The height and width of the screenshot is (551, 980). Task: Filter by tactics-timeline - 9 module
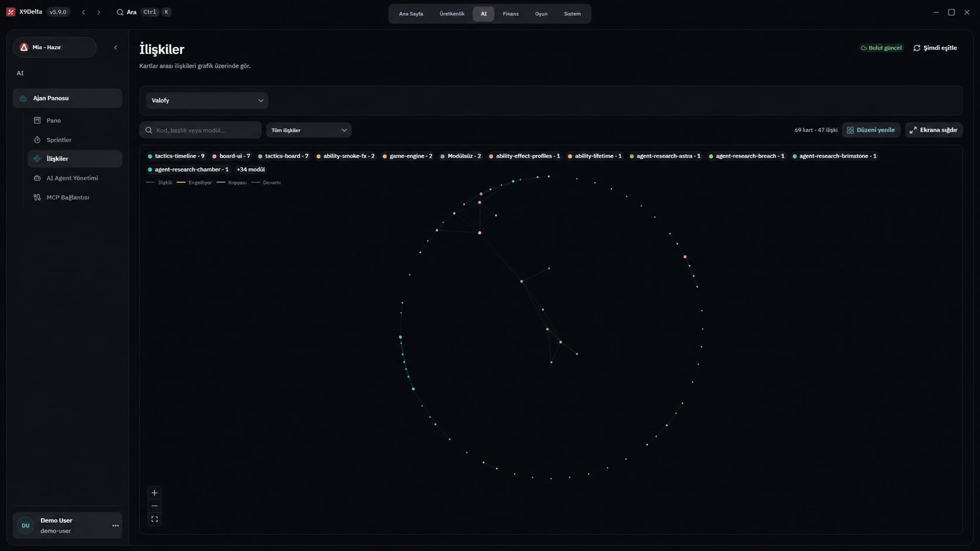point(176,156)
